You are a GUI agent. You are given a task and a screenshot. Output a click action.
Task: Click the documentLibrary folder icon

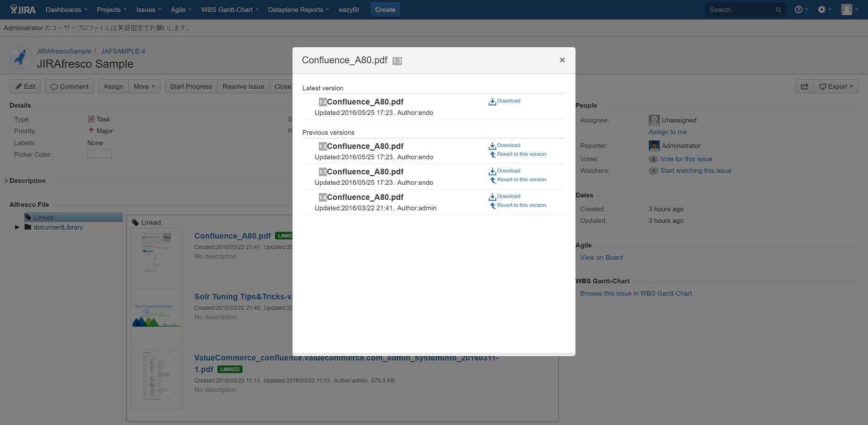(28, 227)
